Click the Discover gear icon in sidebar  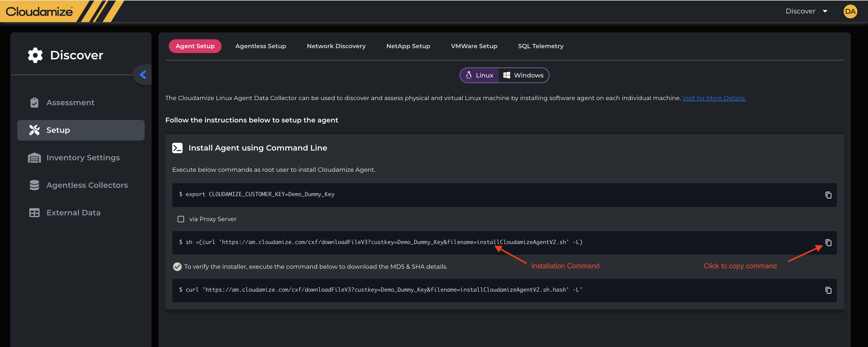pos(35,55)
